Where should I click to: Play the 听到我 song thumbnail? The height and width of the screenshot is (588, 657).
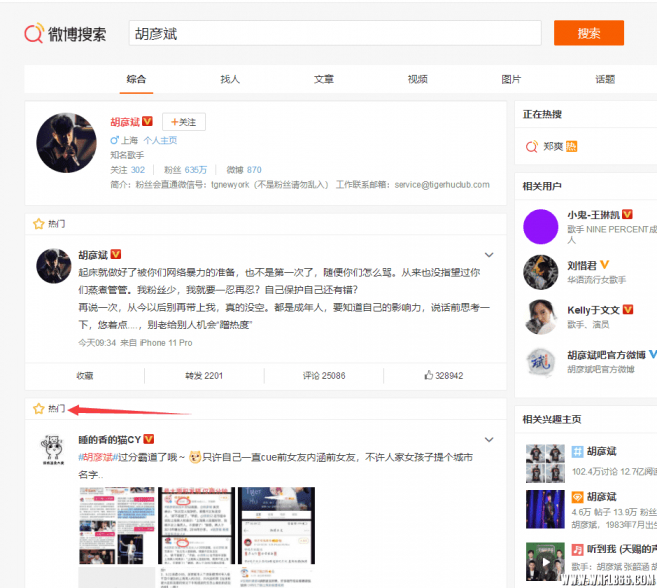pos(545,562)
